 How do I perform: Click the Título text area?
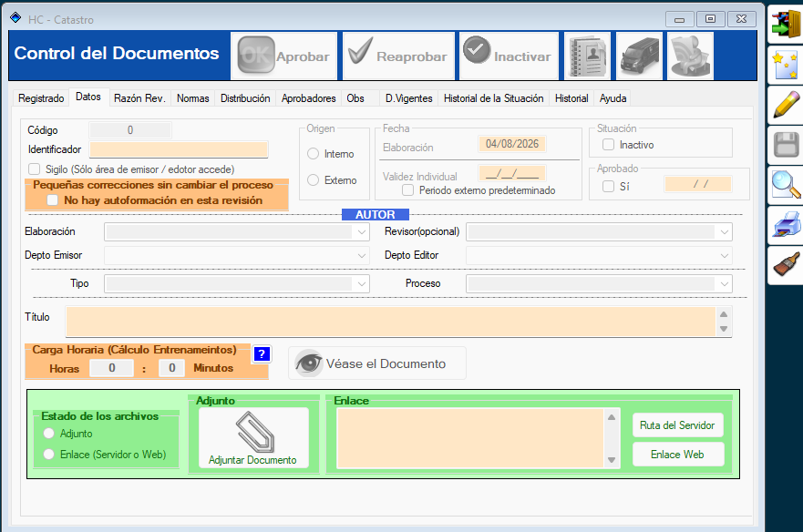391,322
